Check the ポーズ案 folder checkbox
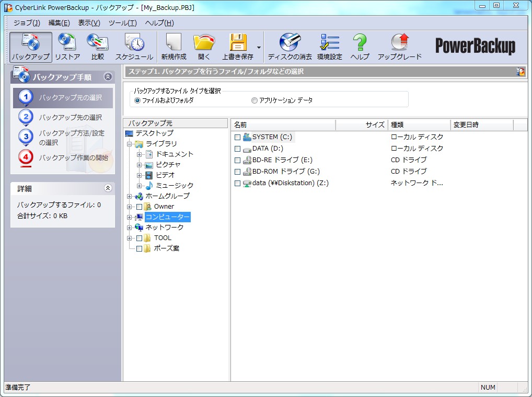Screen dimensions: 532x397 pos(139,248)
